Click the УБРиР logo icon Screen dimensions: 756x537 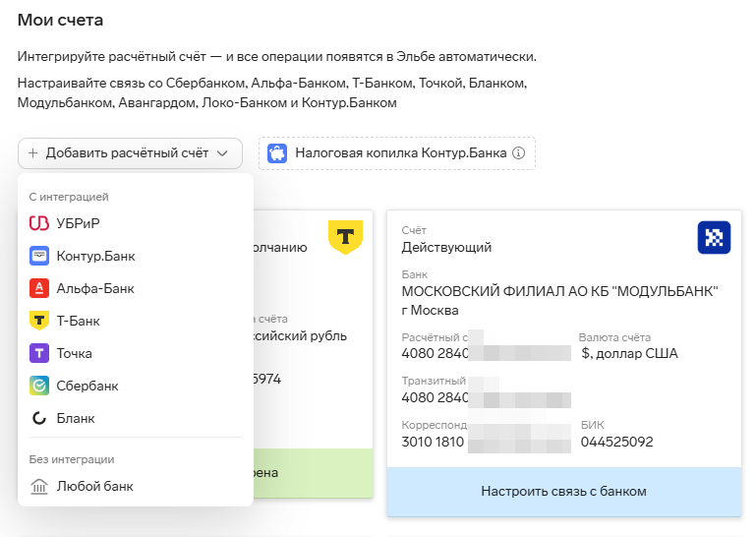point(39,223)
